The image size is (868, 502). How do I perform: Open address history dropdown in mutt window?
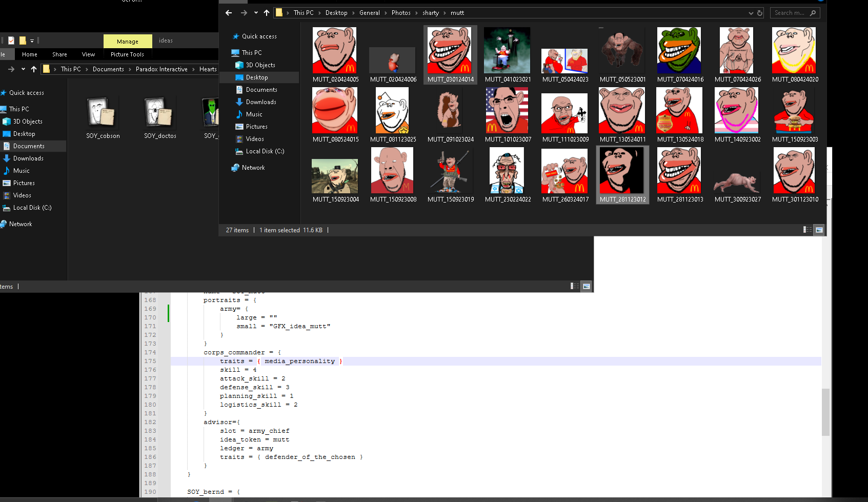point(751,13)
